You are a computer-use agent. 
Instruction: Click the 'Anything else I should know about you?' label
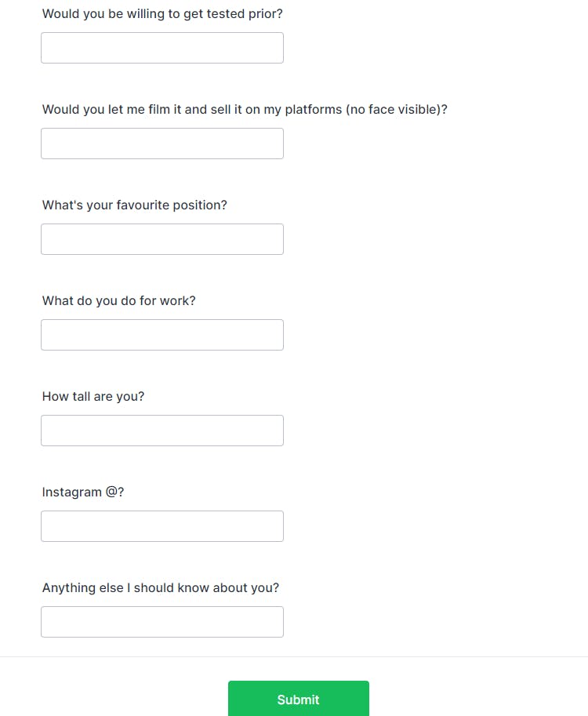[160, 588]
